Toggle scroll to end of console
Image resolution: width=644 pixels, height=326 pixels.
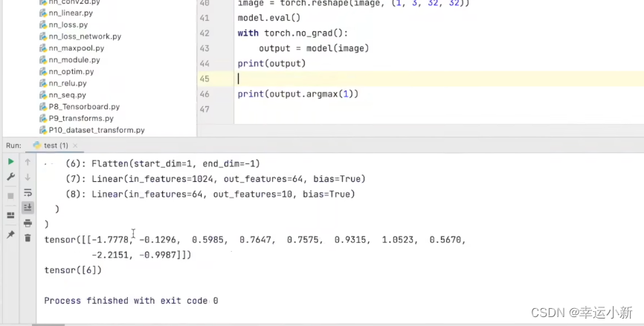tap(28, 207)
